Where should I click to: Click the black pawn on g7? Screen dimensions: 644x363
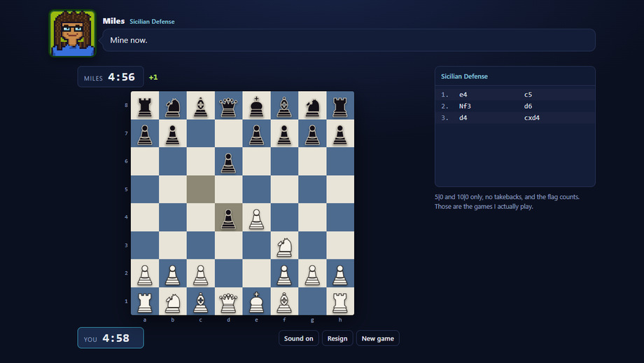(312, 133)
